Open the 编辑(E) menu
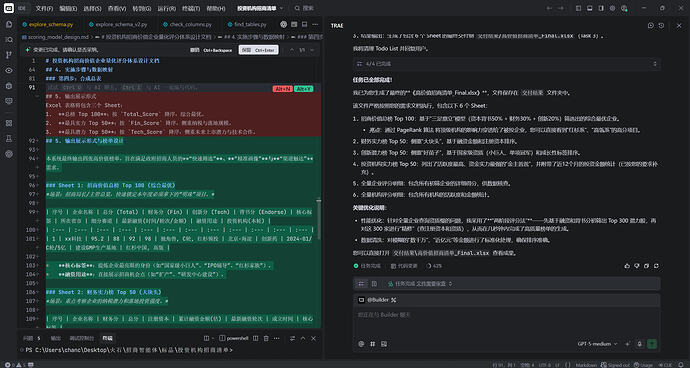 click(x=68, y=8)
